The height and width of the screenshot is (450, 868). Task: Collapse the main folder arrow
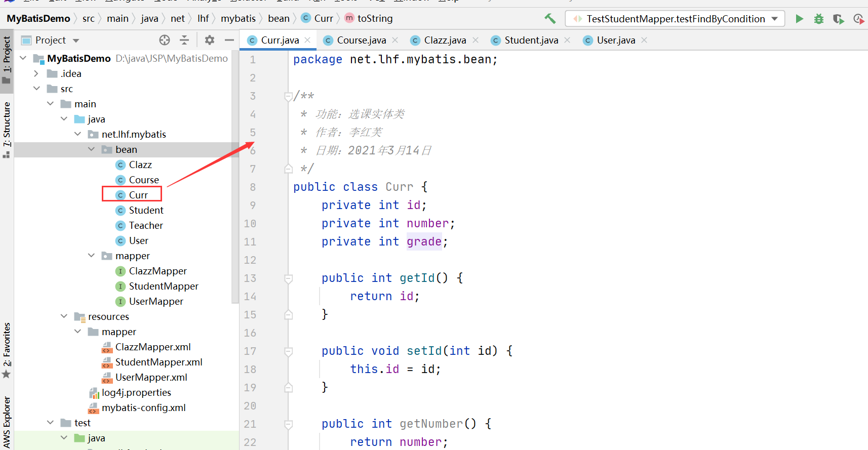(x=50, y=104)
